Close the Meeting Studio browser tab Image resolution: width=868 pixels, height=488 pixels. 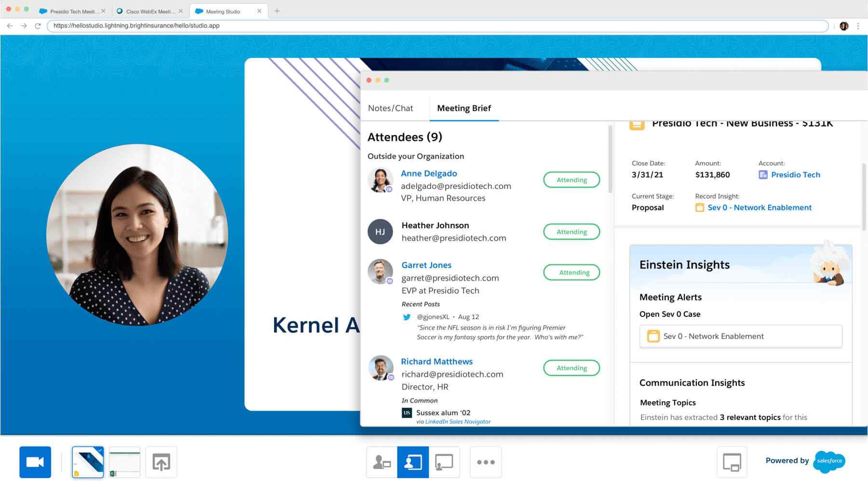click(x=259, y=11)
